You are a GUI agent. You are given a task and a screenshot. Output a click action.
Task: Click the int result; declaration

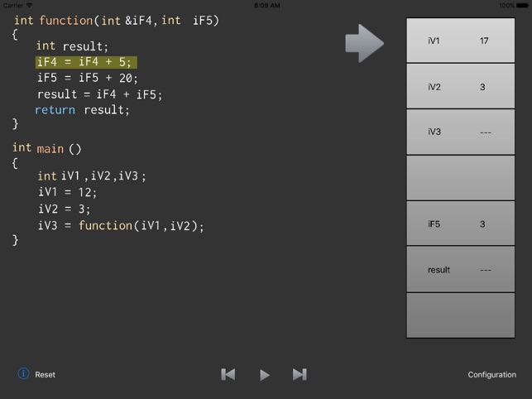[72, 46]
